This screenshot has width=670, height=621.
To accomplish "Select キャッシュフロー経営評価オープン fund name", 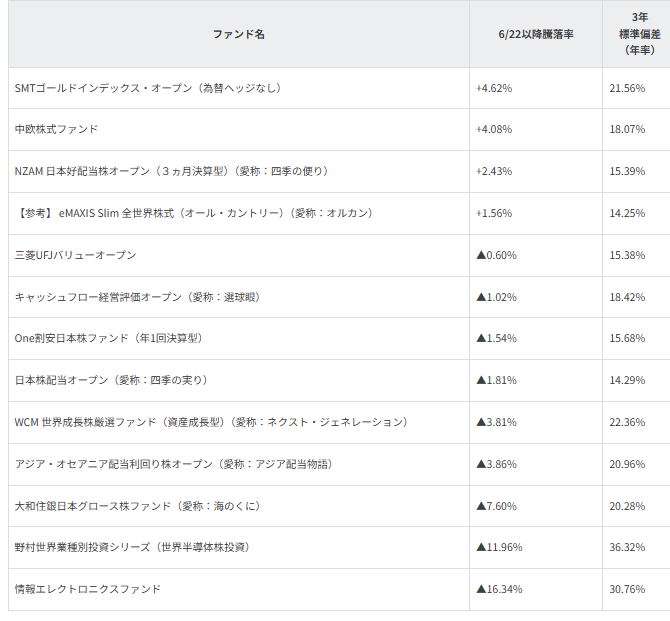I will tap(138, 297).
